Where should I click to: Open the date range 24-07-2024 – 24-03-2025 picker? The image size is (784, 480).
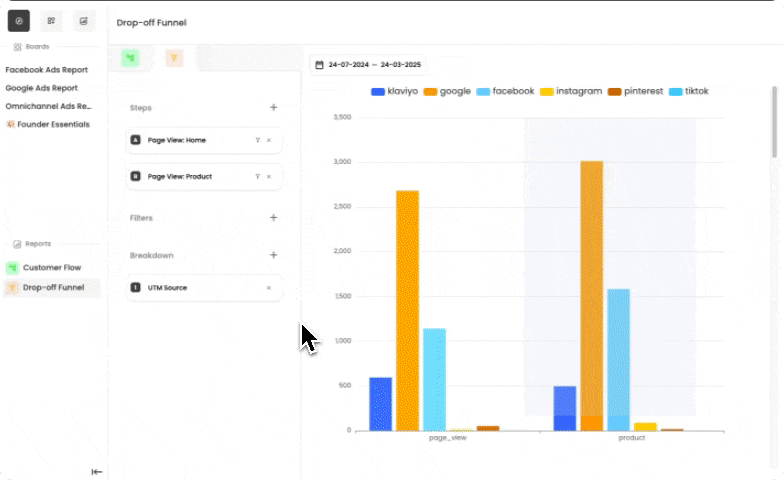point(368,64)
